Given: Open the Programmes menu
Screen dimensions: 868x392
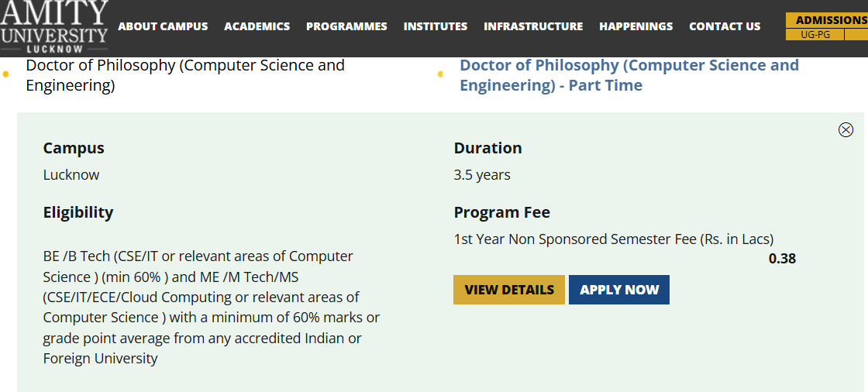Looking at the screenshot, I should coord(346,26).
